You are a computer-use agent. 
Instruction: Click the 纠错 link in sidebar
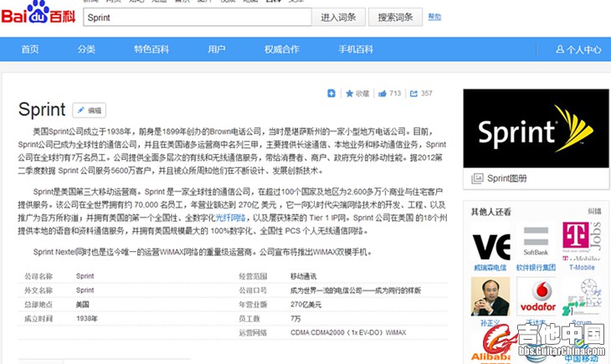[x=594, y=211]
